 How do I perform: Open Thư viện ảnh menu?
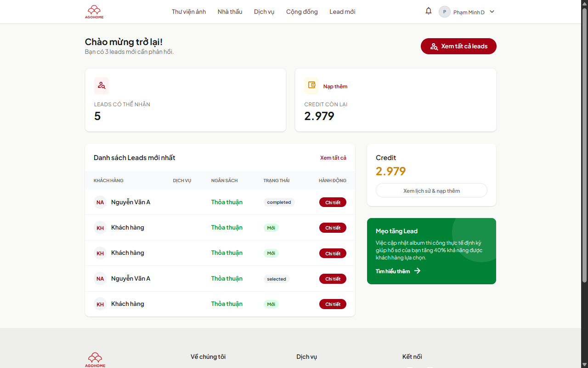189,12
